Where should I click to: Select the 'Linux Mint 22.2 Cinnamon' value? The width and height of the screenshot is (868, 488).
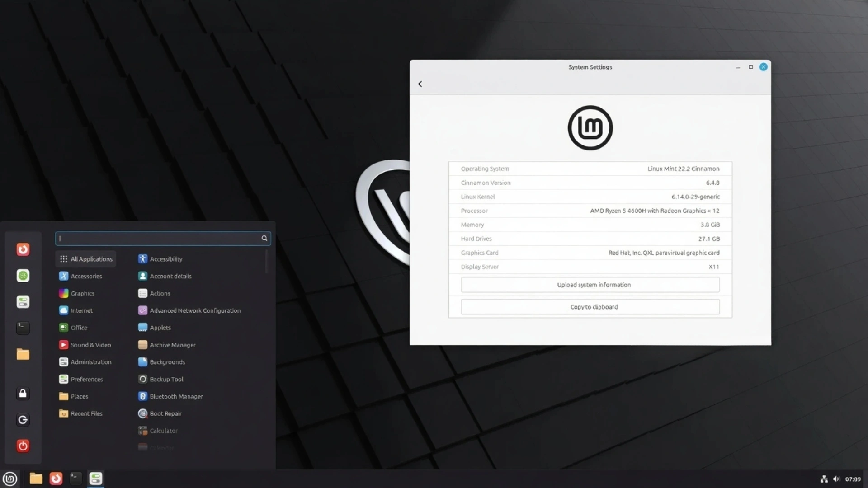coord(683,169)
